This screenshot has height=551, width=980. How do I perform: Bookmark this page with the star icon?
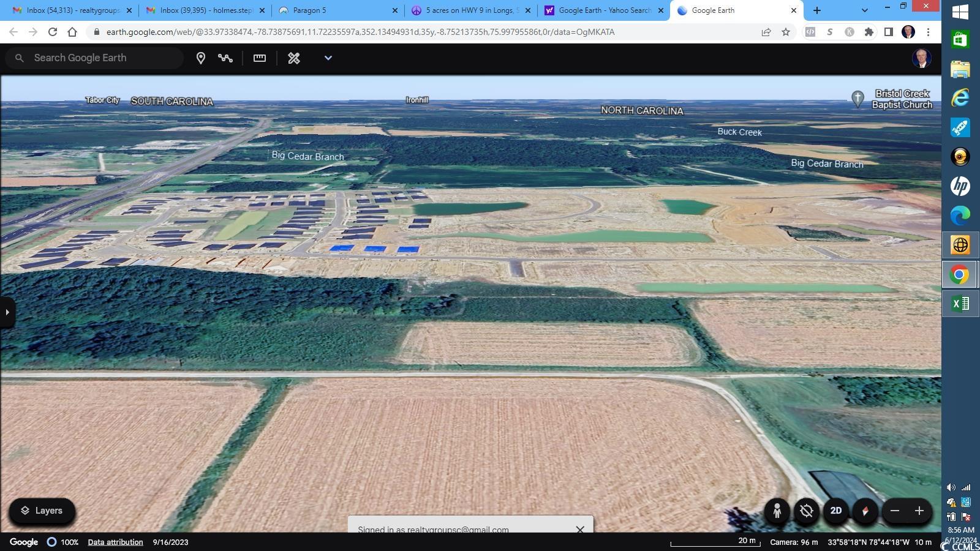tap(786, 32)
